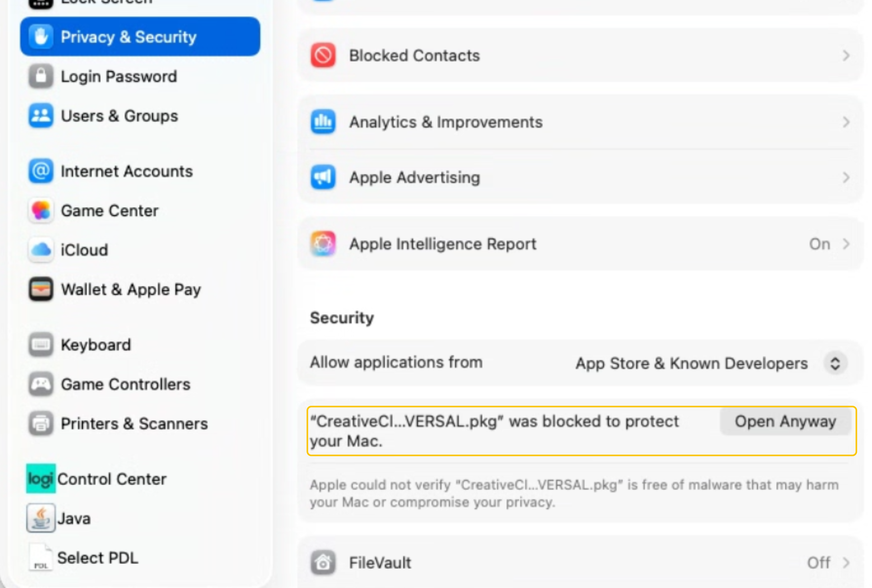Select Privacy & Security sidebar item

(x=140, y=37)
